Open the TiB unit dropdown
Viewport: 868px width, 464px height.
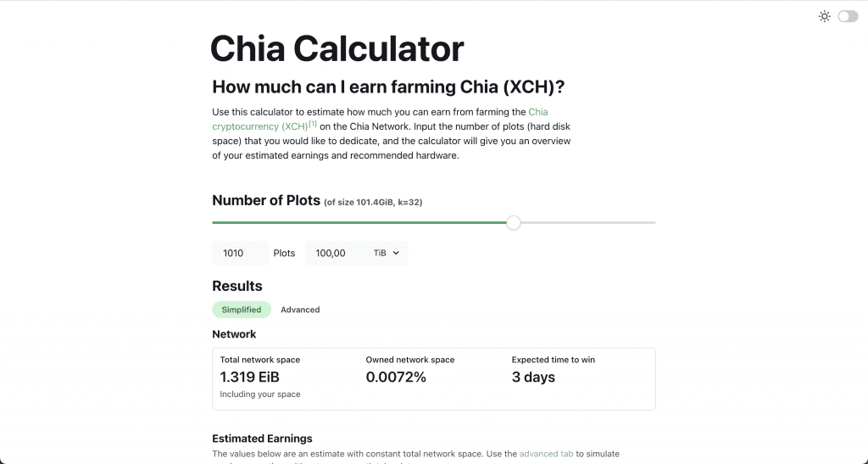pos(387,253)
